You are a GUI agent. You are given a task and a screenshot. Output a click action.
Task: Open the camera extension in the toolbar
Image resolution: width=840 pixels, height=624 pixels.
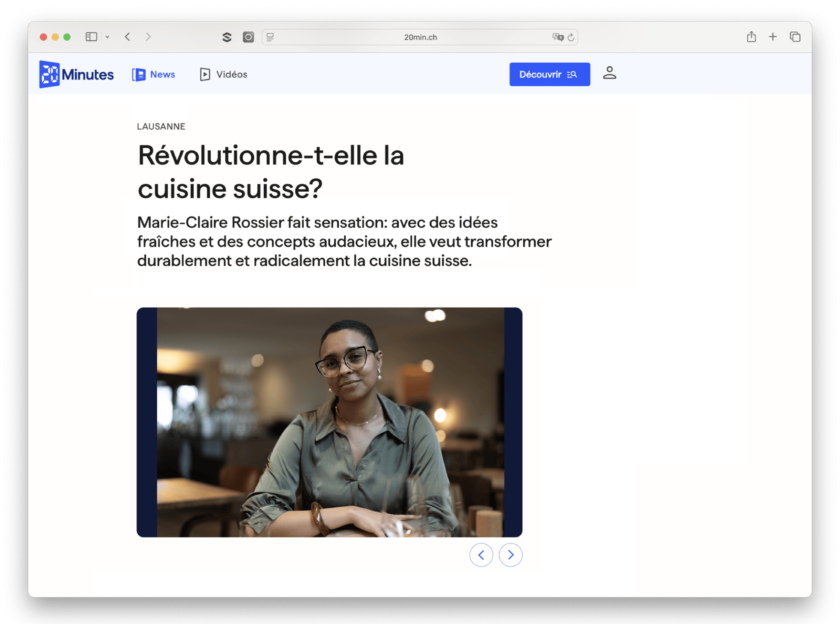[x=248, y=37]
